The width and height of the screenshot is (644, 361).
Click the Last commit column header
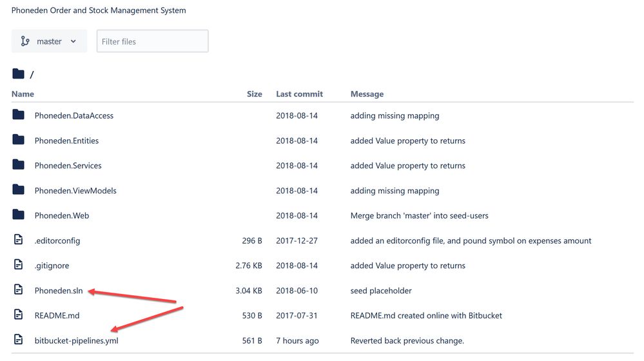pyautogui.click(x=299, y=94)
